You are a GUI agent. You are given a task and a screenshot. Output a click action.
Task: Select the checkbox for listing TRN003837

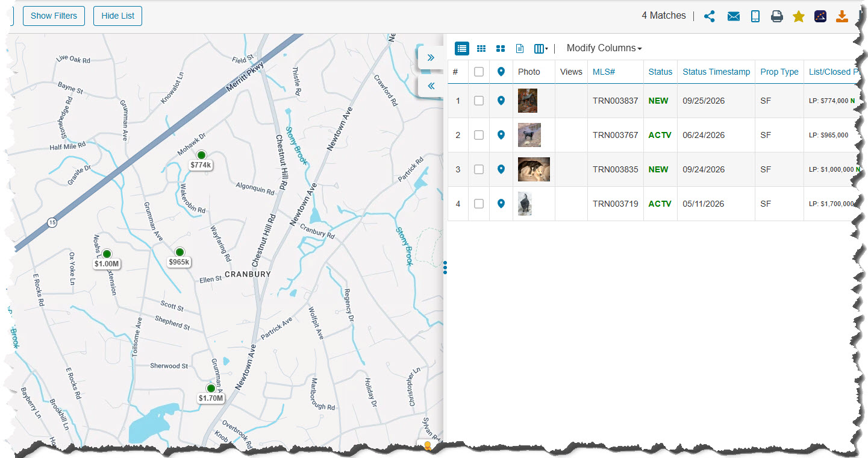pyautogui.click(x=479, y=101)
